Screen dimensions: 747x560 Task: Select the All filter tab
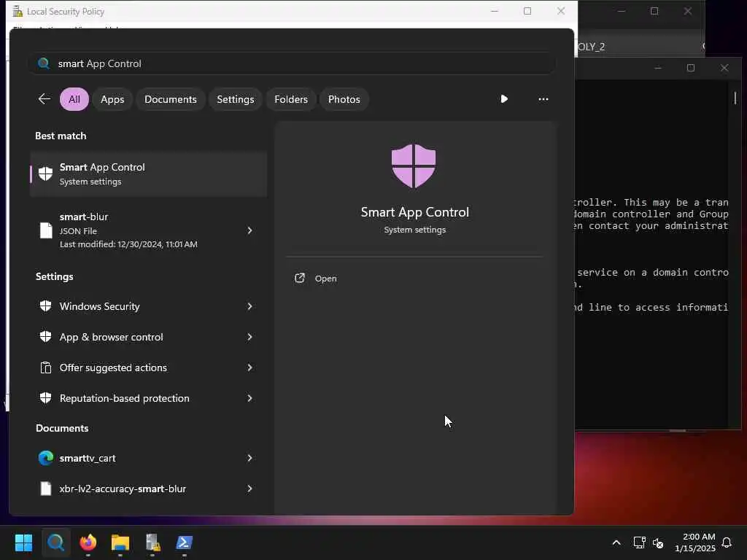tap(74, 99)
